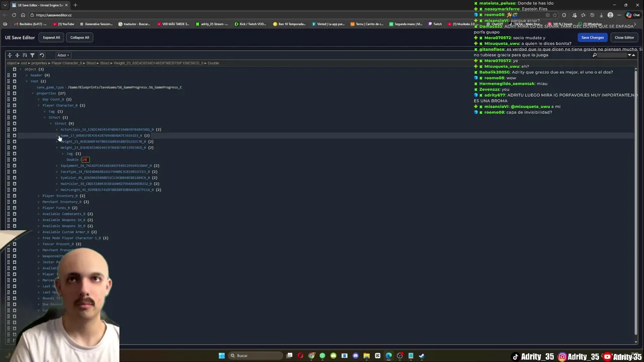Viewport: 644px width, 362px height.
Task: Open the action menu square for the Double row
Action: click(14, 160)
